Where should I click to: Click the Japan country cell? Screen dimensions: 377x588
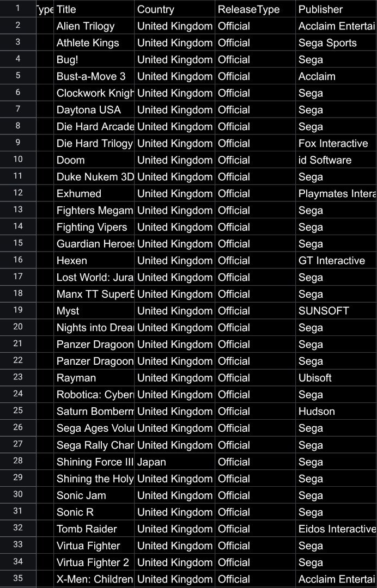[174, 462]
